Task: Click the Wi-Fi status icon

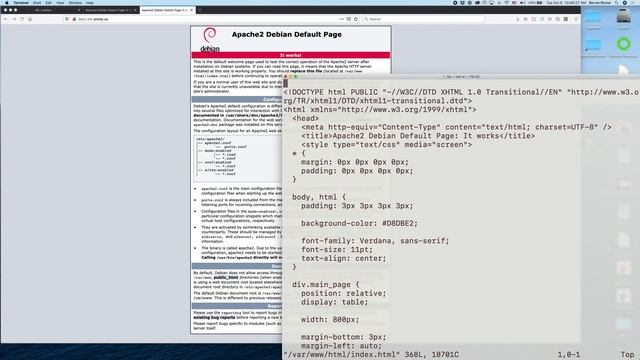Action: tap(506, 2)
